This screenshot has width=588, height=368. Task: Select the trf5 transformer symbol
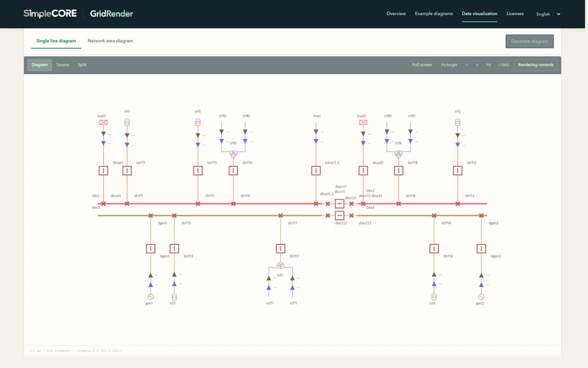coord(198,123)
